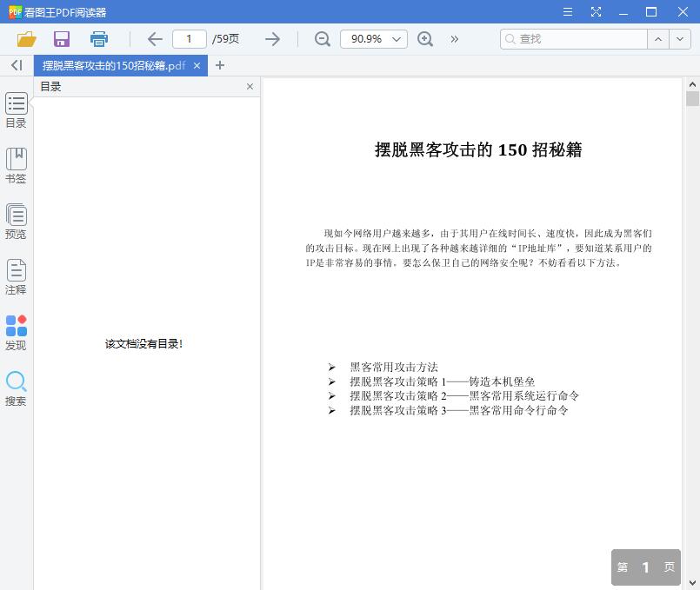Image resolution: width=700 pixels, height=590 pixels.
Task: Print the current document
Action: (x=98, y=39)
